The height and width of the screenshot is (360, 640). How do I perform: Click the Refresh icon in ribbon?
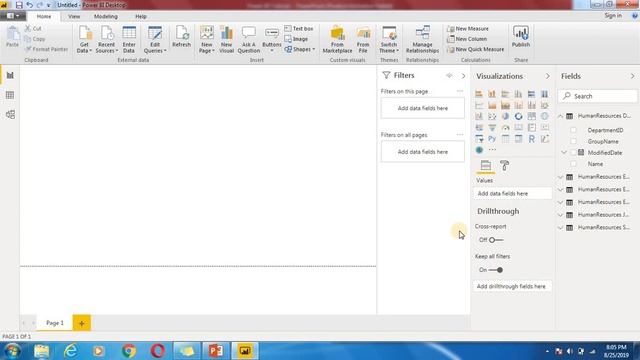pyautogui.click(x=182, y=37)
